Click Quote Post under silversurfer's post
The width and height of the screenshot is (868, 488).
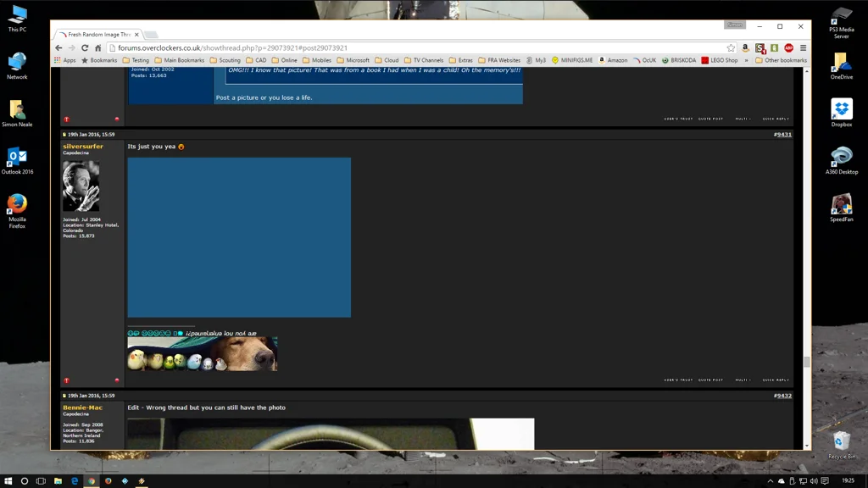[x=710, y=380]
